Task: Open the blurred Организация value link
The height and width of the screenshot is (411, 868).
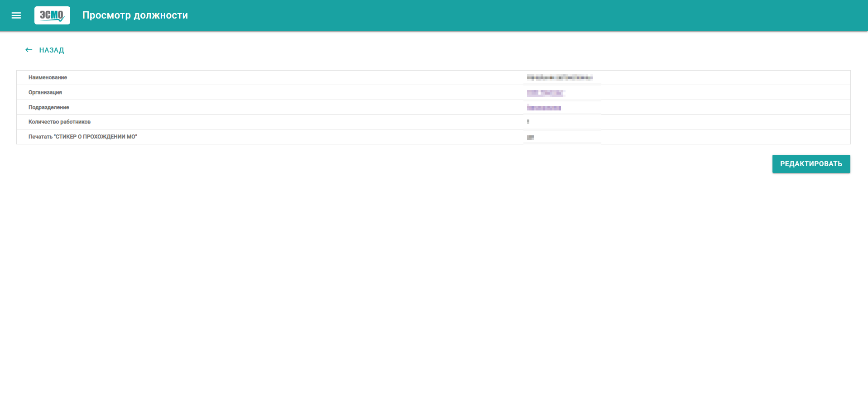Action: click(x=546, y=93)
